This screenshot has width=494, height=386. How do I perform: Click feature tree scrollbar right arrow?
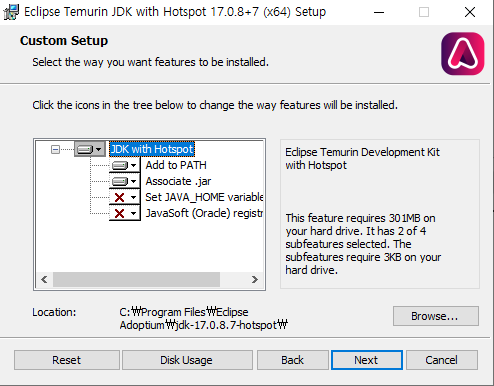(255, 279)
